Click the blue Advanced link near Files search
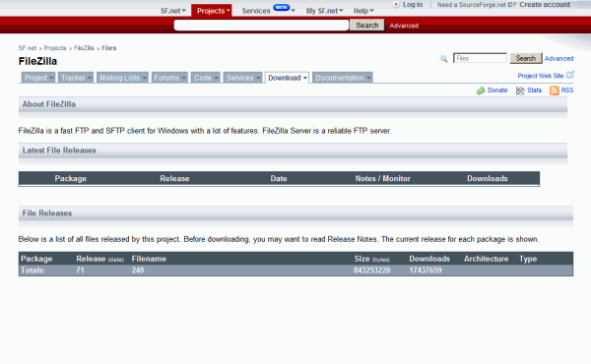The height and width of the screenshot is (364, 591). [558, 59]
